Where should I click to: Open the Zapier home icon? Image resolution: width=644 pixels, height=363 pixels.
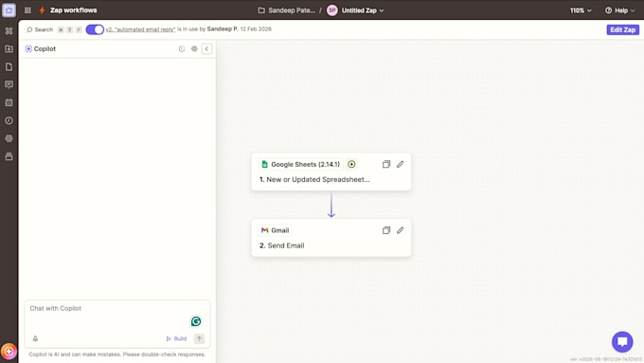click(9, 10)
